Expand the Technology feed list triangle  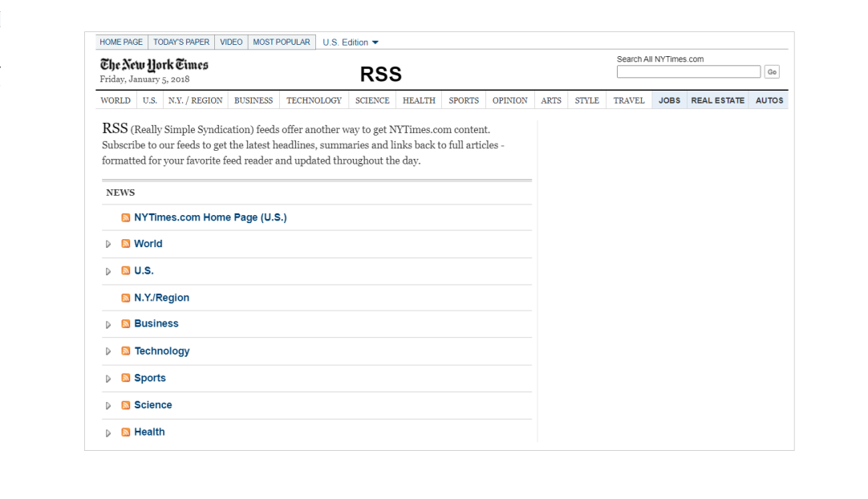point(108,351)
